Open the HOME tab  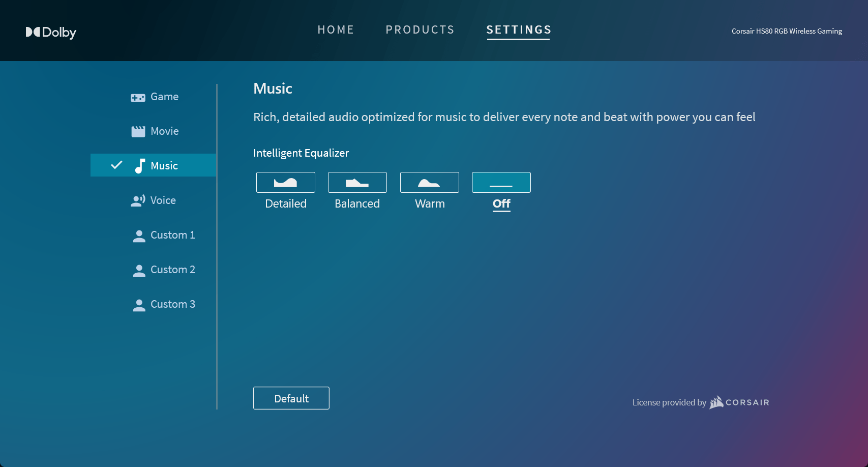[x=336, y=30]
